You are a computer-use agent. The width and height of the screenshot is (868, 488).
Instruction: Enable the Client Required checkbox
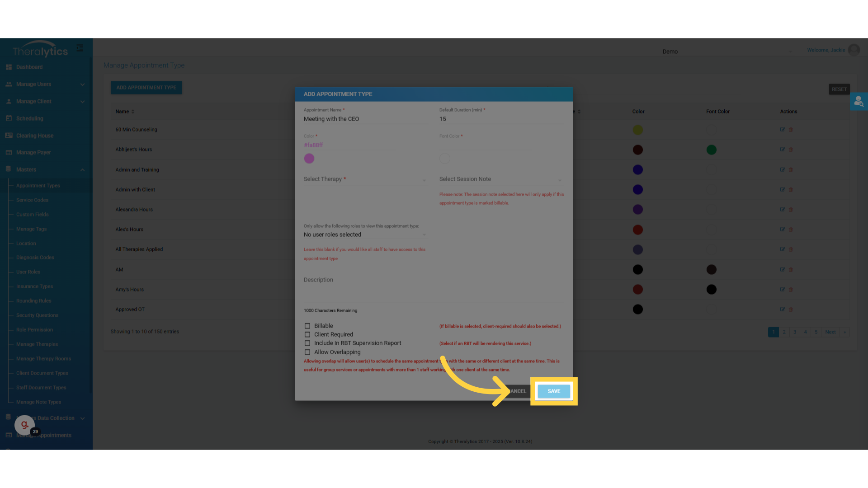click(307, 335)
